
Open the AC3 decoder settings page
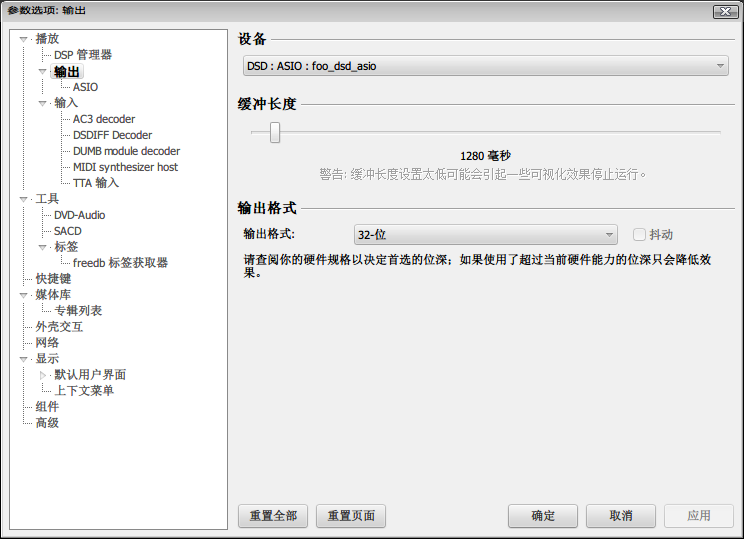103,119
